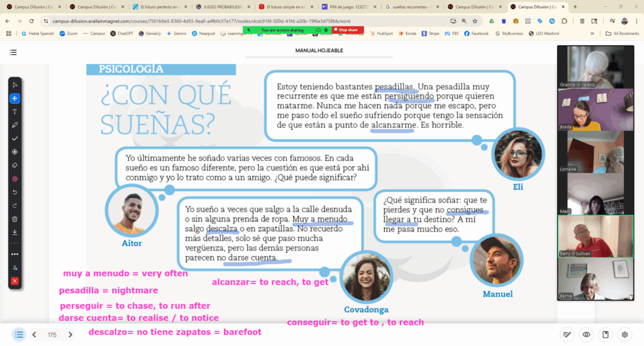The width and height of the screenshot is (644, 346).
Task: Select the mouse pointer annotation tool
Action: pyautogui.click(x=15, y=85)
